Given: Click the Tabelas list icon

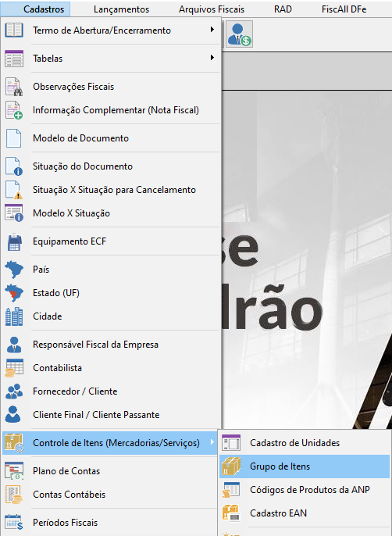Looking at the screenshot, I should point(14,59).
